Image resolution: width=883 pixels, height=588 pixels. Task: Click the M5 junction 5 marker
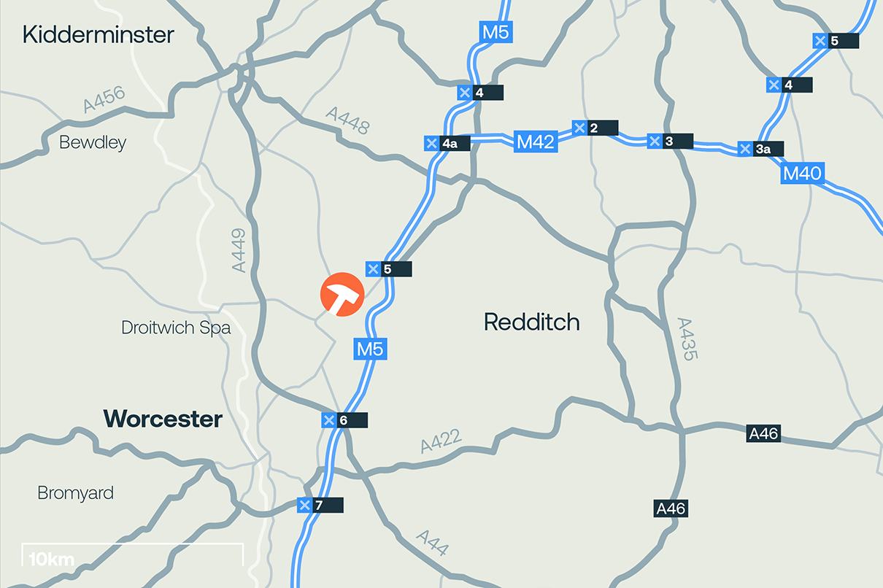click(x=389, y=269)
